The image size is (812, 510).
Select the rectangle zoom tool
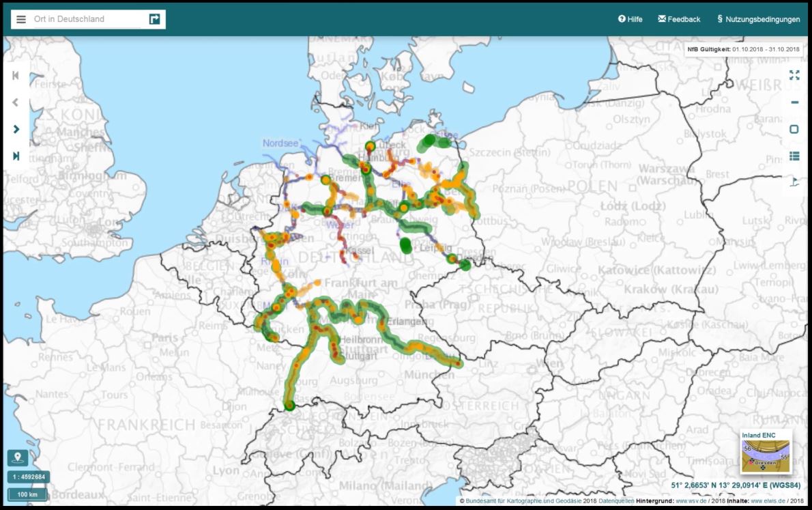coord(794,130)
